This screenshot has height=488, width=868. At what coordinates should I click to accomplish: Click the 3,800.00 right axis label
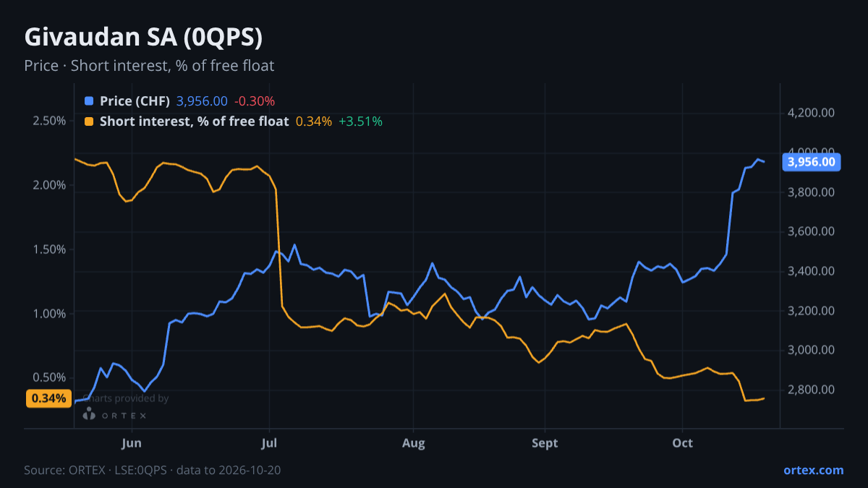pos(812,192)
